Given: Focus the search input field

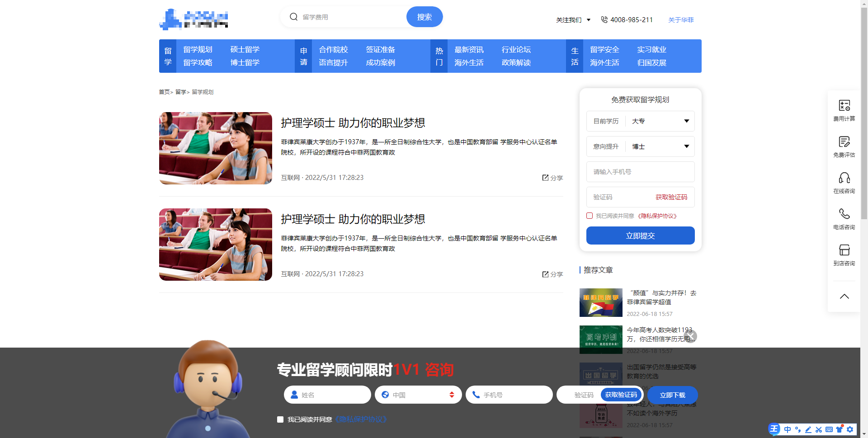Looking at the screenshot, I should pos(353,17).
